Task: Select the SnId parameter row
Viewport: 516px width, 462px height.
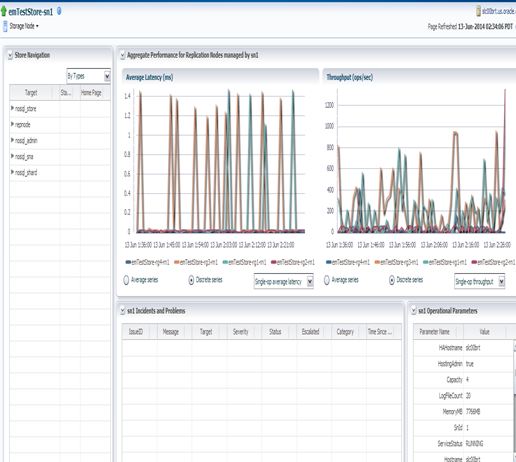Action: (463, 428)
